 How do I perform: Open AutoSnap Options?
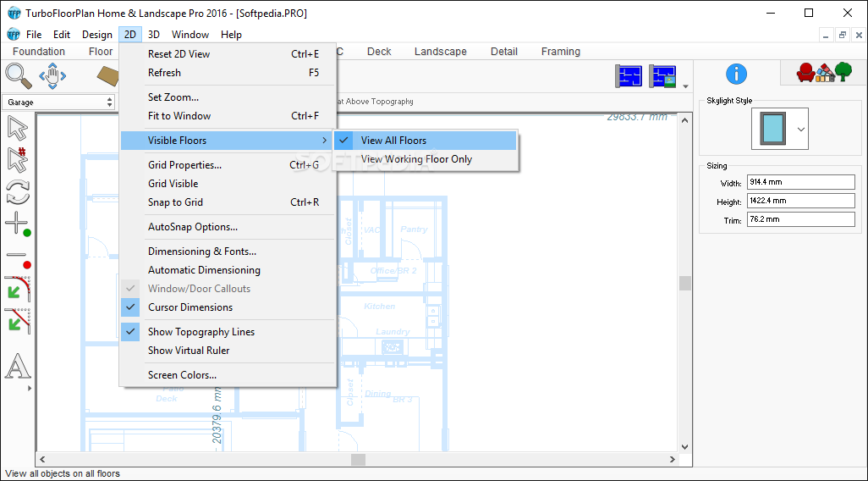[x=228, y=227]
